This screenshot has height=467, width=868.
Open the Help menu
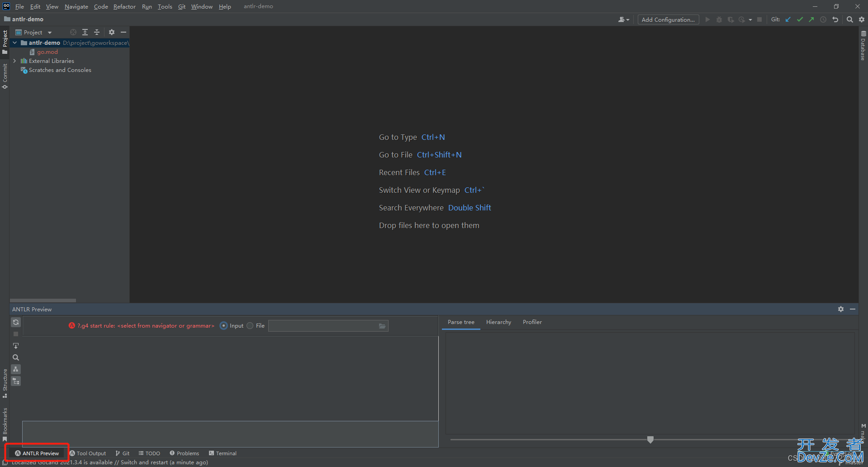(x=225, y=6)
